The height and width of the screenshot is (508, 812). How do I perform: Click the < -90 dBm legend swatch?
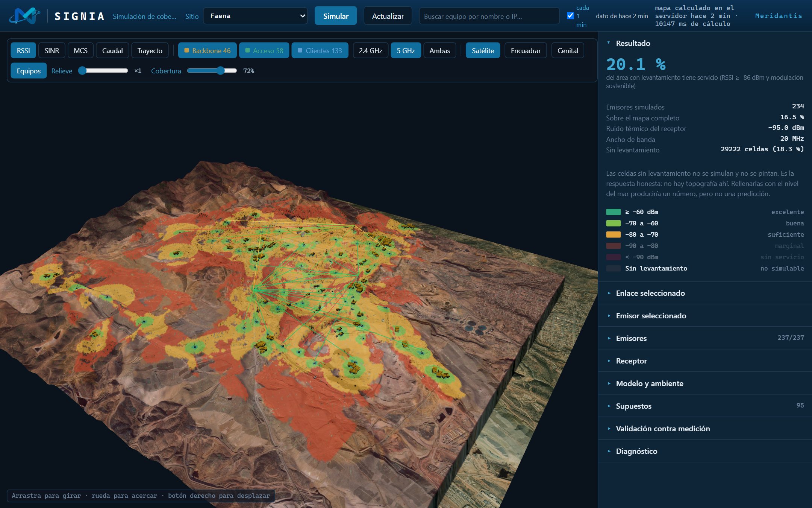click(x=613, y=257)
